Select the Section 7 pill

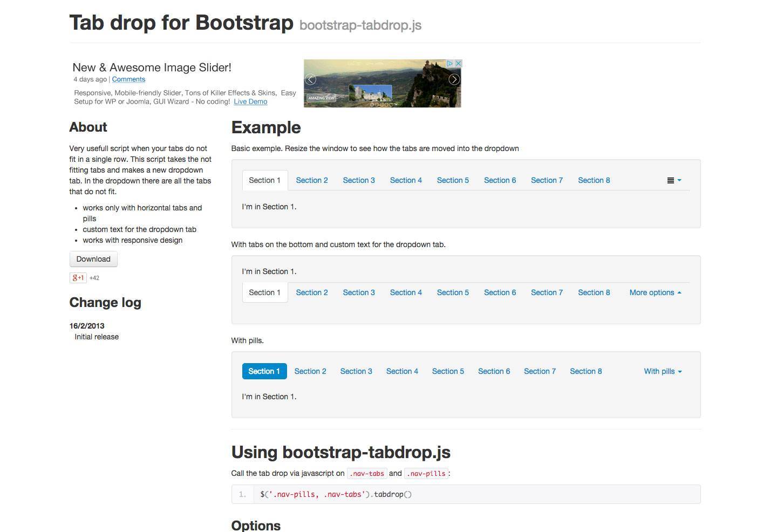click(540, 371)
